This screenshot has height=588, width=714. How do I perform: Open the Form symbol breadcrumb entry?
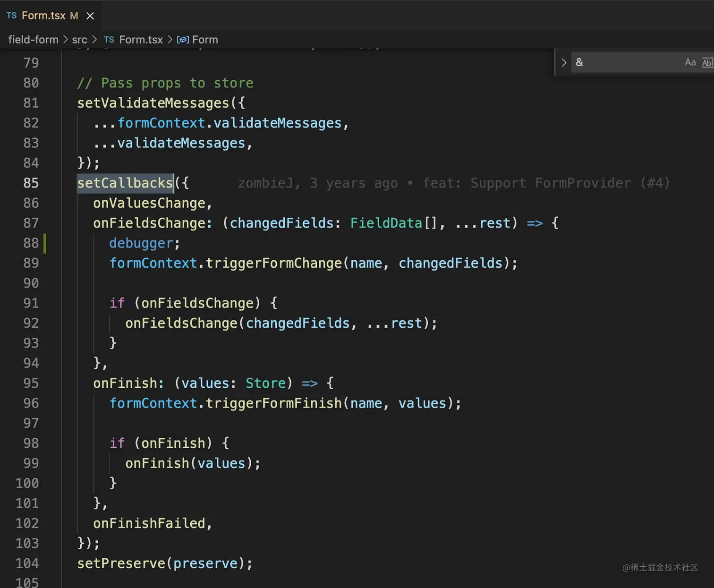coord(205,40)
